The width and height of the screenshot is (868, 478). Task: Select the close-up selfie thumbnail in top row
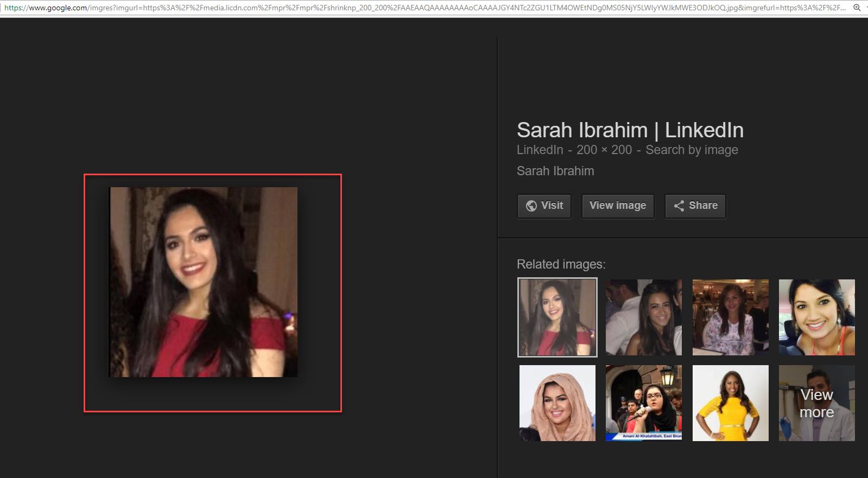[816, 317]
